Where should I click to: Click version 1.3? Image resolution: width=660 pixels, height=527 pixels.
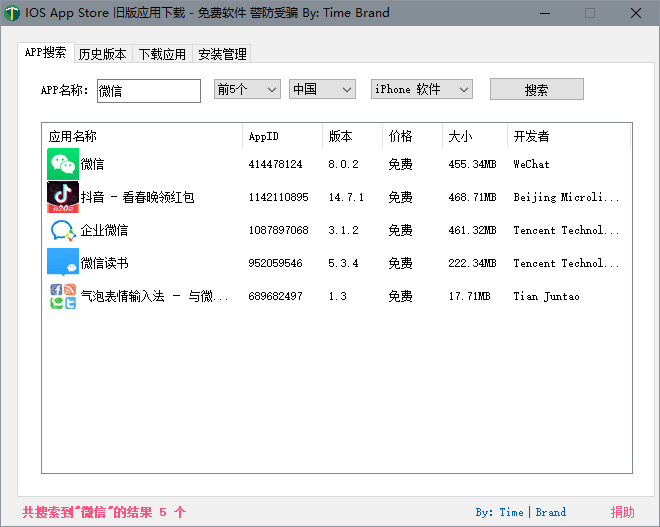click(x=338, y=296)
